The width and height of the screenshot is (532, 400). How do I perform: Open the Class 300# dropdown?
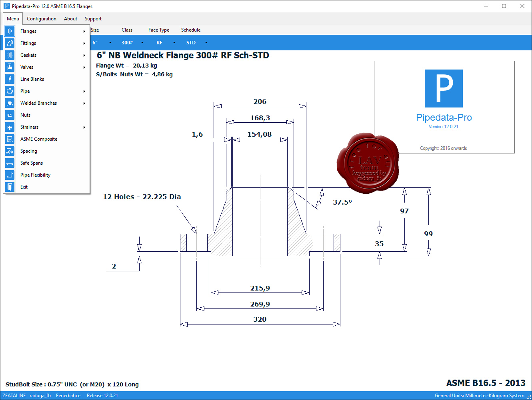pyautogui.click(x=142, y=42)
